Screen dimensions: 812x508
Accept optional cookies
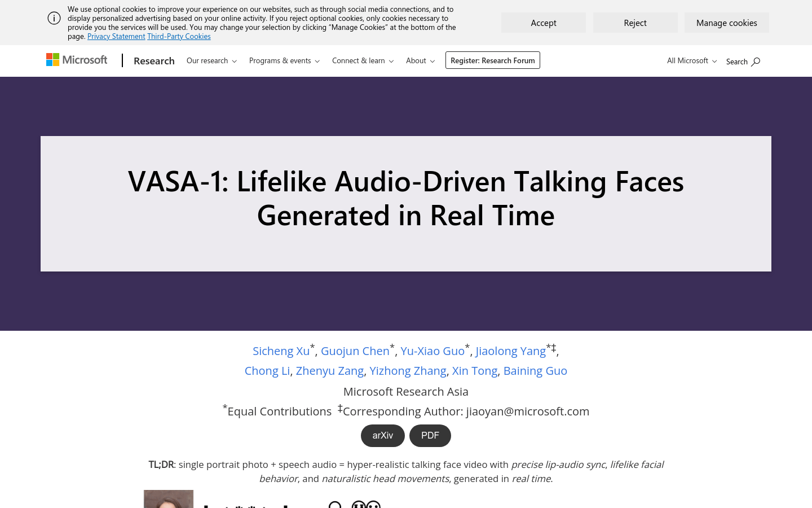[544, 23]
